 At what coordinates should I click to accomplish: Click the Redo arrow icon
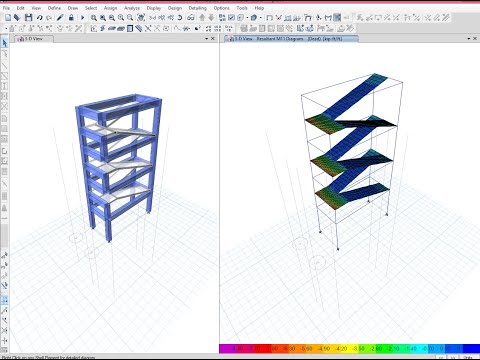(x=49, y=18)
